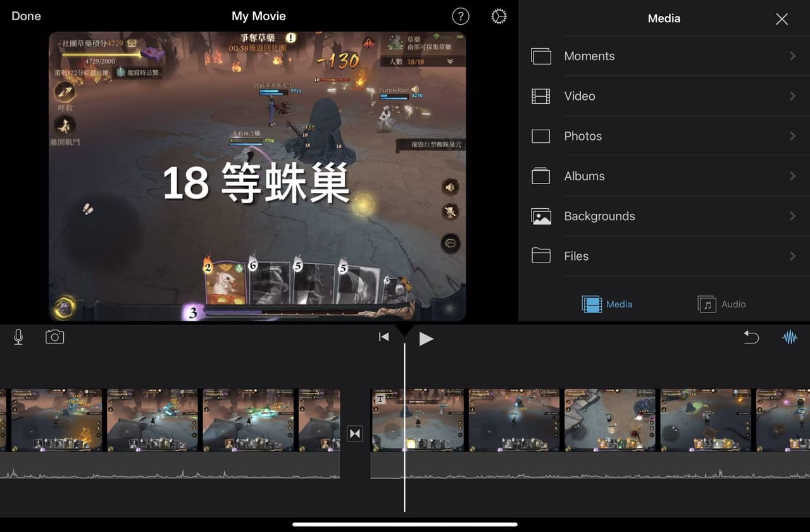810x532 pixels.
Task: Open the camera capture icon
Action: pos(55,337)
